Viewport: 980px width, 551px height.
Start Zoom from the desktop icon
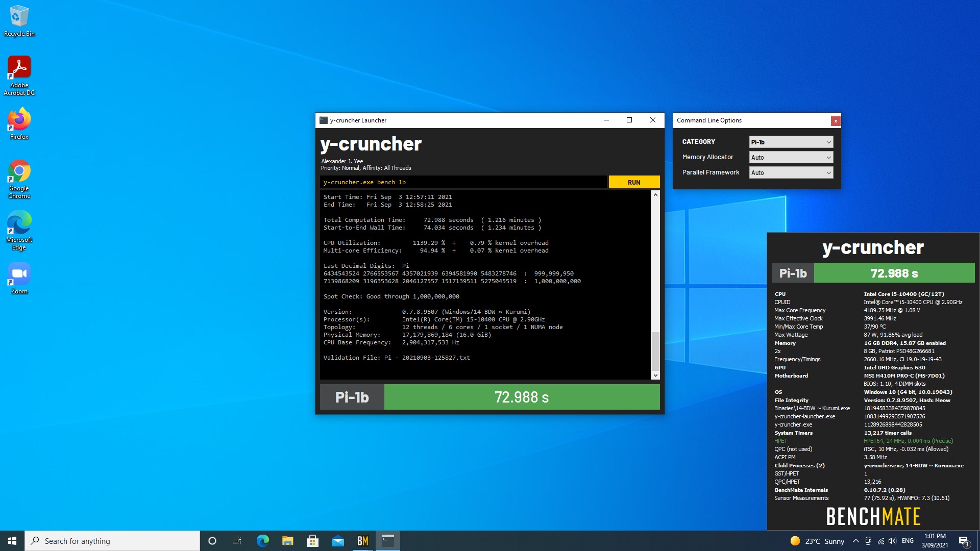[x=19, y=278]
